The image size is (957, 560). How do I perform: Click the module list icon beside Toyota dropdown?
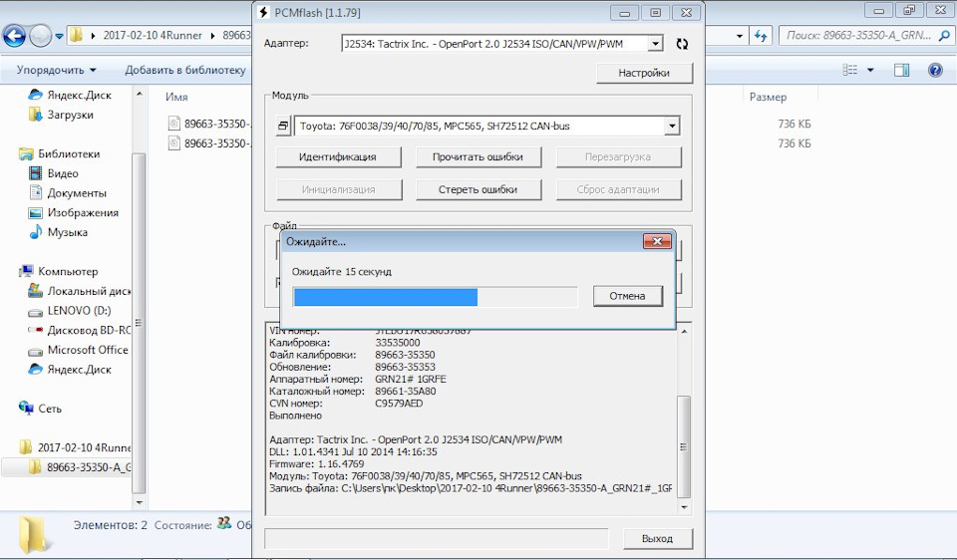(282, 127)
